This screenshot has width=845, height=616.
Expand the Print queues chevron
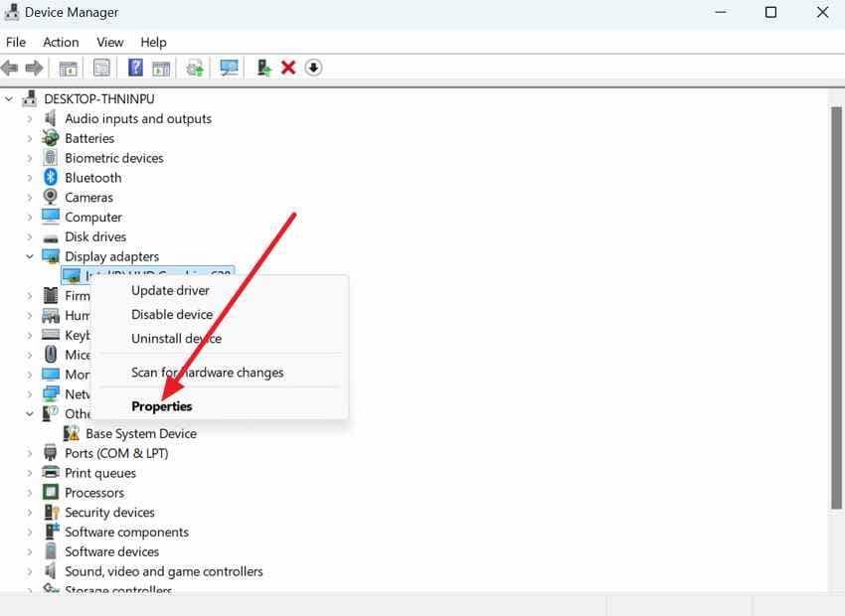tap(30, 473)
